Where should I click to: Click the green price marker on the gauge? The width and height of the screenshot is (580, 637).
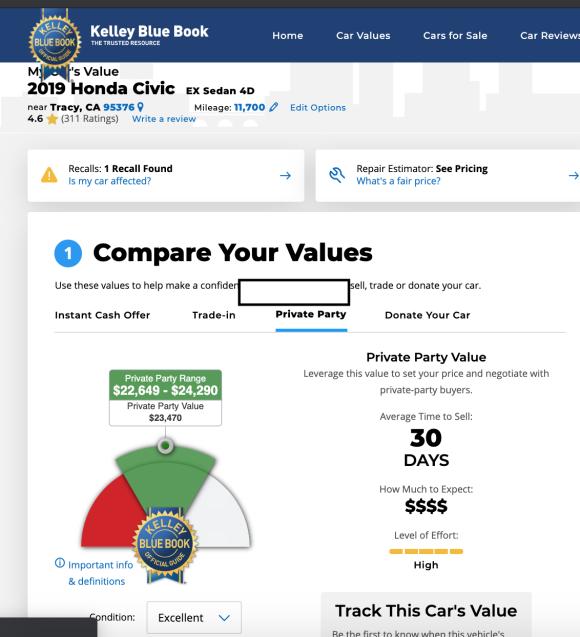(x=165, y=446)
